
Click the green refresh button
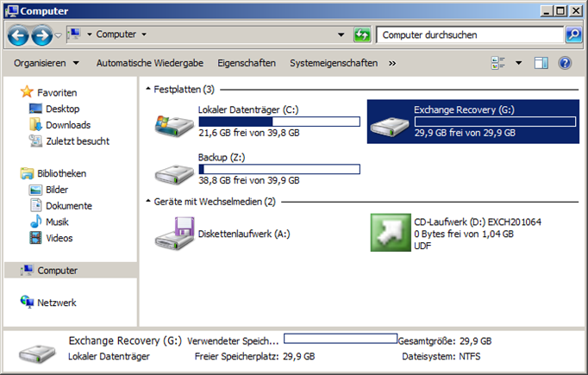coord(363,35)
